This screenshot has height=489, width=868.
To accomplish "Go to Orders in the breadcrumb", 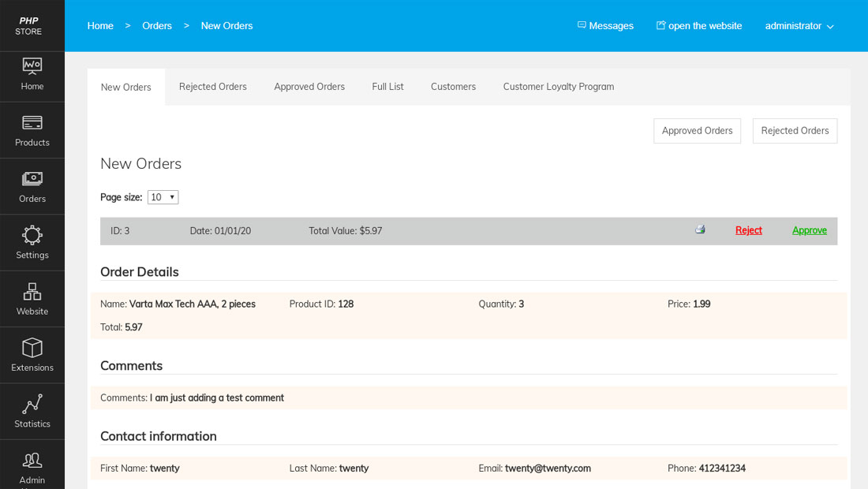I will (x=157, y=26).
